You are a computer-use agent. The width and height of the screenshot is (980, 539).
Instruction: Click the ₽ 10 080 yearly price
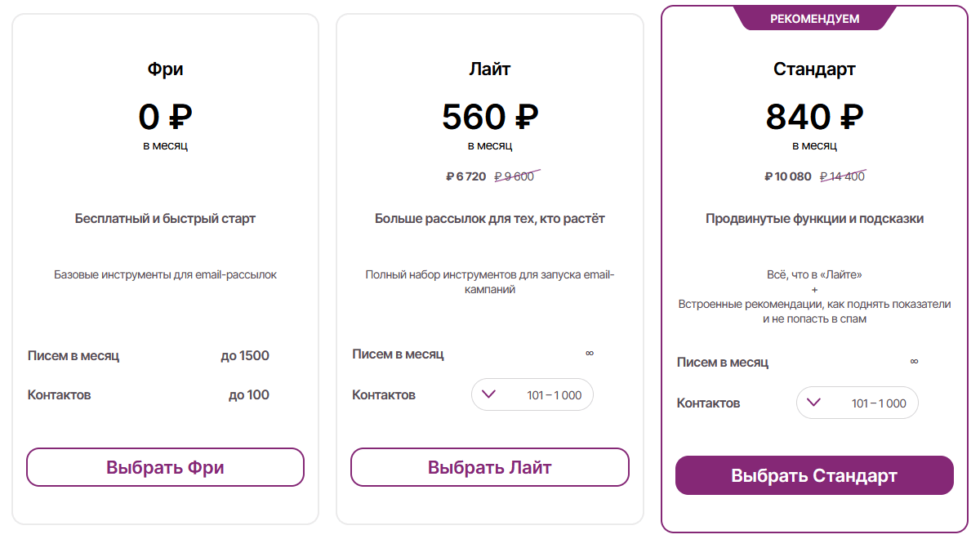(x=788, y=176)
